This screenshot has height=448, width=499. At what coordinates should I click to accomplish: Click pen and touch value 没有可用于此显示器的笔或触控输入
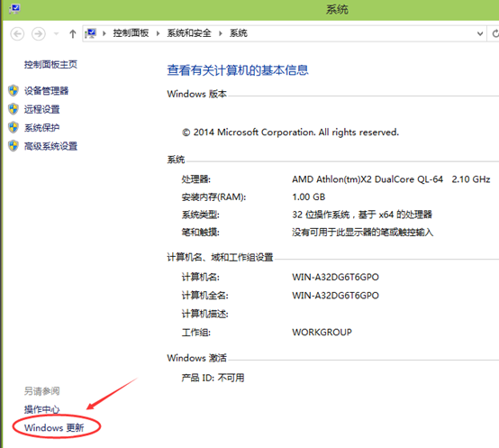tap(363, 233)
